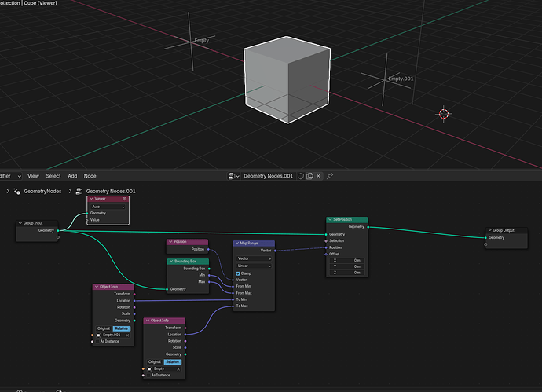Open the Node menu in node editor
The image size is (542, 392).
click(x=90, y=176)
